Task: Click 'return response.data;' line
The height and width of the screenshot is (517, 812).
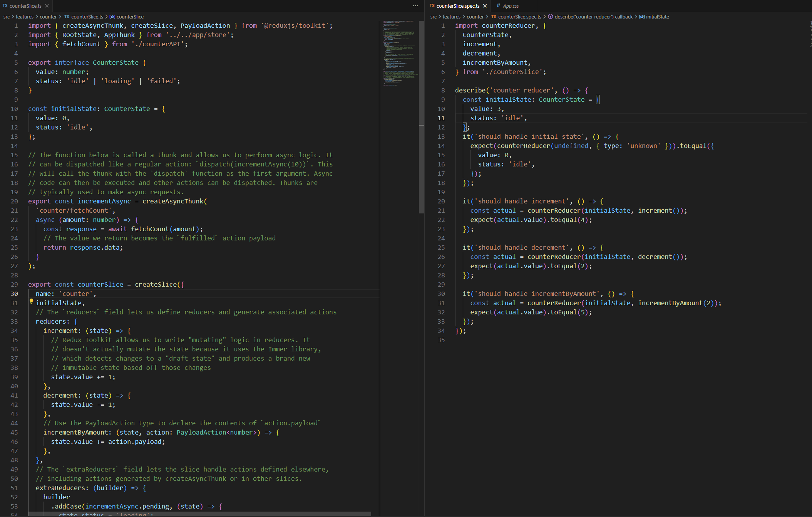Action: 83,247
